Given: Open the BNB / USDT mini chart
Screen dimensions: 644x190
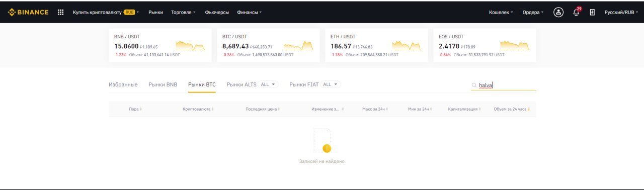Looking at the screenshot, I should coord(190,46).
